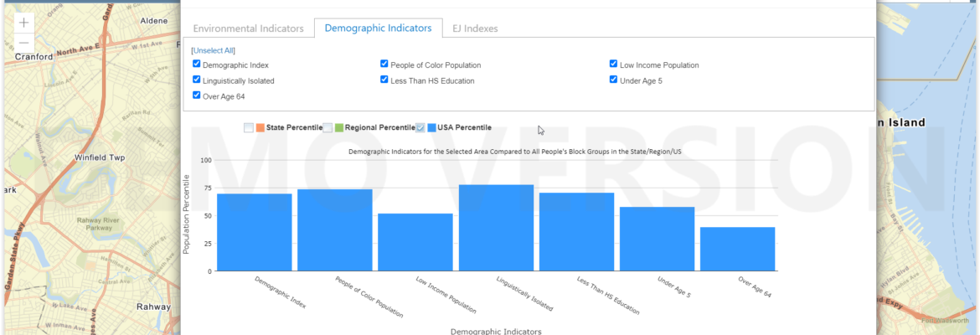Uncheck the Linguistically Isolated checkbox
This screenshot has width=980, height=335.
click(197, 80)
